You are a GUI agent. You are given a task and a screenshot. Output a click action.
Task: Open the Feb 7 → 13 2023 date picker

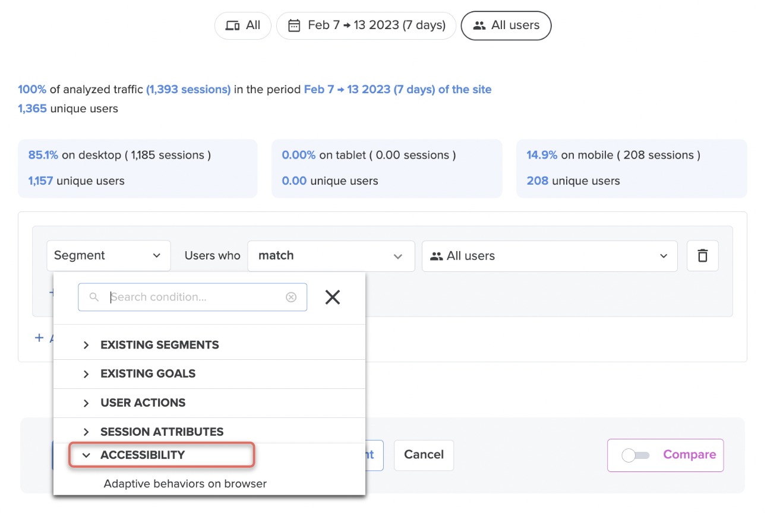coord(366,26)
